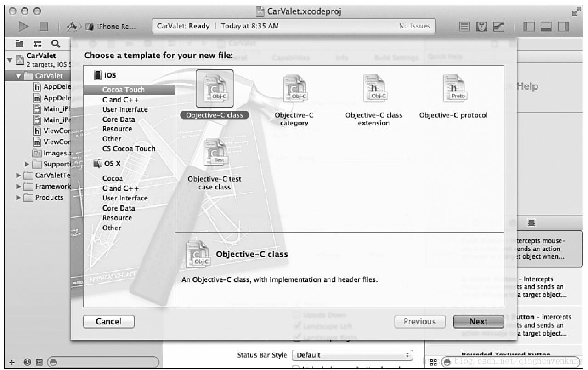
Task: Open the Find navigator magnifier icon
Action: pos(56,44)
